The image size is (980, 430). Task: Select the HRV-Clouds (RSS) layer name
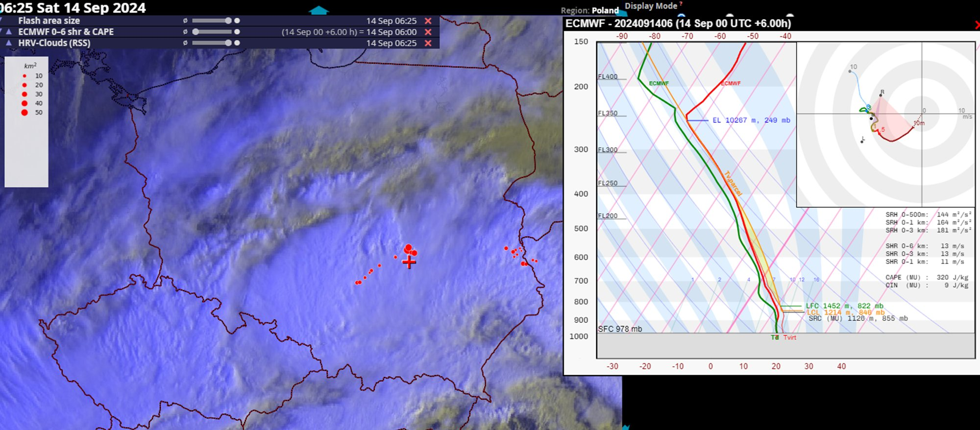[x=54, y=43]
